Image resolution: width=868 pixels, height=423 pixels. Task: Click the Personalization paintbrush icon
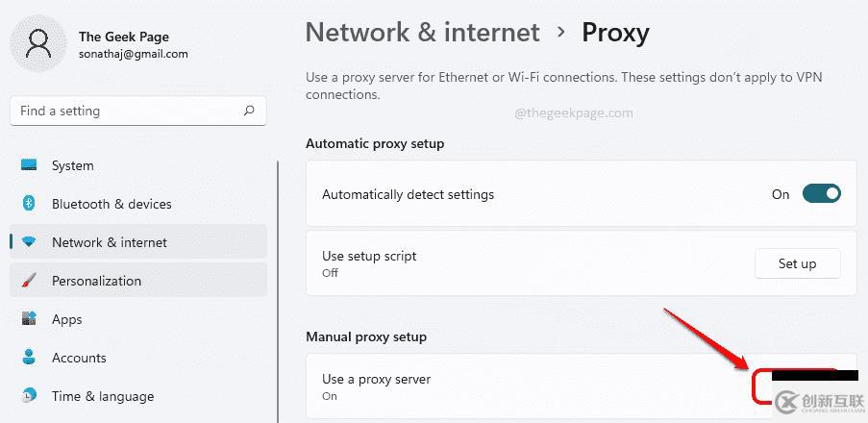click(x=29, y=281)
